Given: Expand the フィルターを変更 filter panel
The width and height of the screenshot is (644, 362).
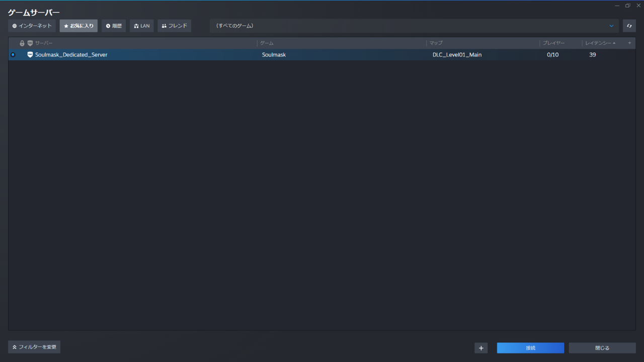Looking at the screenshot, I should [34, 347].
